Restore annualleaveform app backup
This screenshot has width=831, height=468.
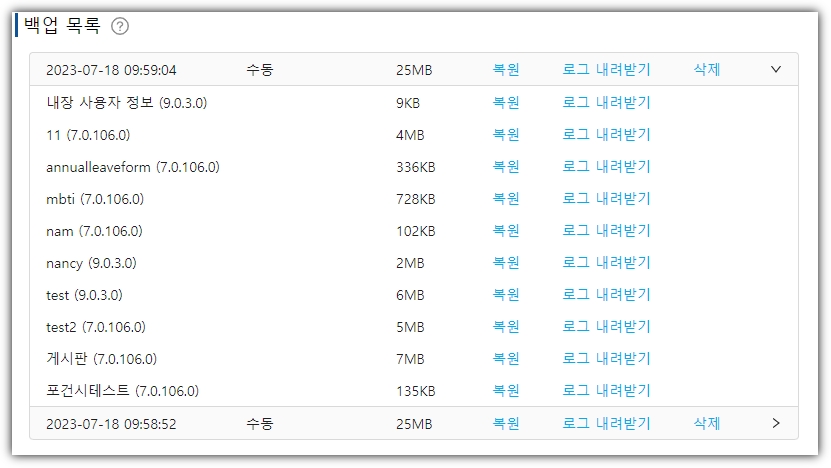pyautogui.click(x=506, y=166)
